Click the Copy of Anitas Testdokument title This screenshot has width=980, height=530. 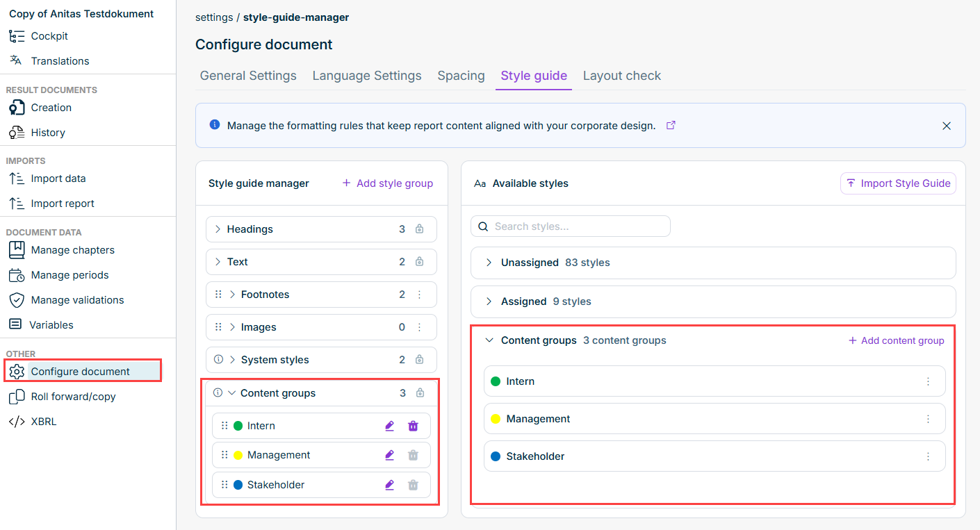pyautogui.click(x=81, y=14)
